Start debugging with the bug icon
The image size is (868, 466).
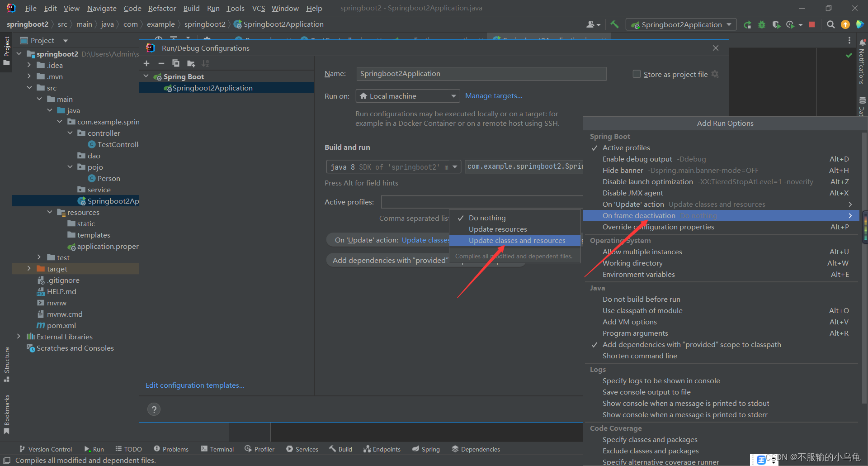[x=762, y=24]
